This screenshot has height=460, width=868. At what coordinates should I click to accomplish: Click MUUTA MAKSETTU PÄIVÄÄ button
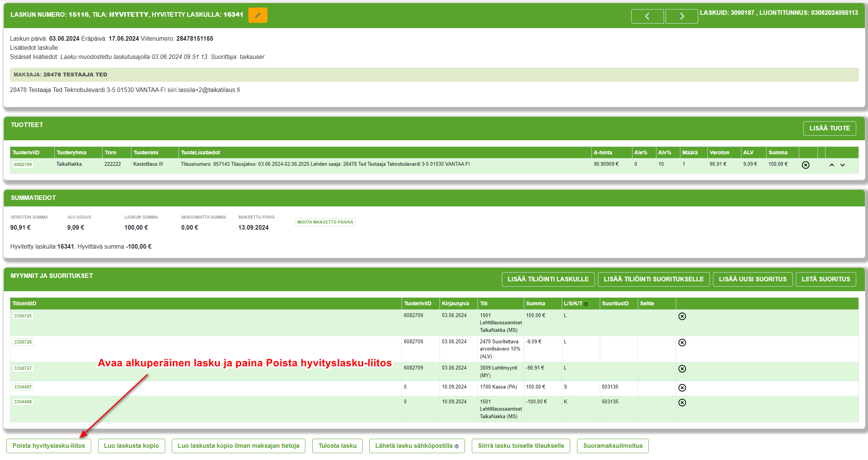click(325, 222)
